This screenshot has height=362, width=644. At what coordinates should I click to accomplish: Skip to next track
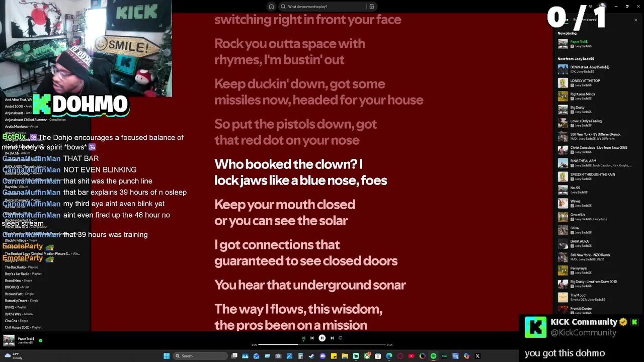coord(332,338)
